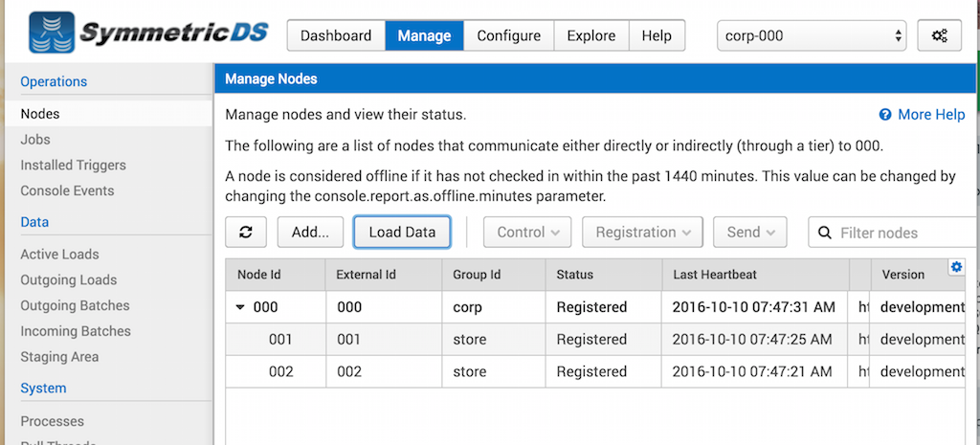Image resolution: width=980 pixels, height=445 pixels.
Task: Open the Explore tab
Action: (x=590, y=35)
